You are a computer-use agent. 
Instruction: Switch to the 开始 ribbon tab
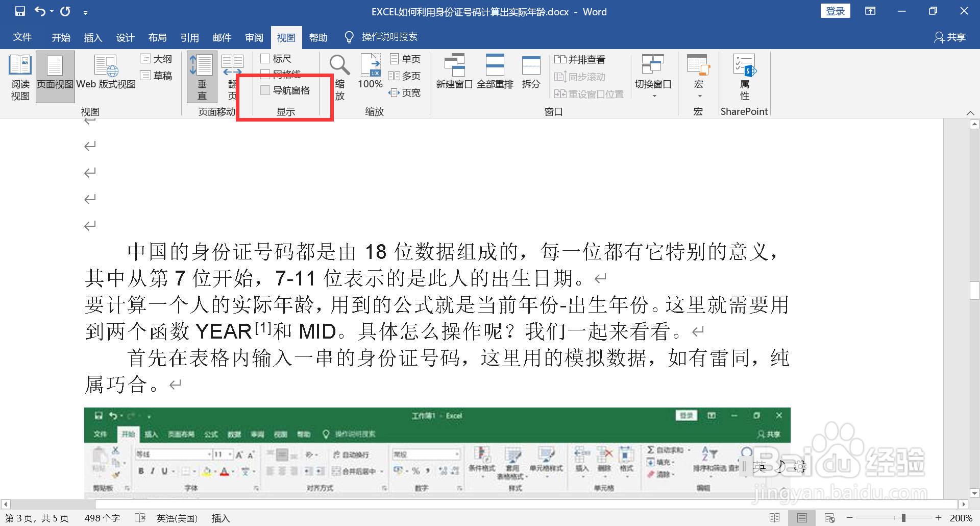click(x=61, y=37)
